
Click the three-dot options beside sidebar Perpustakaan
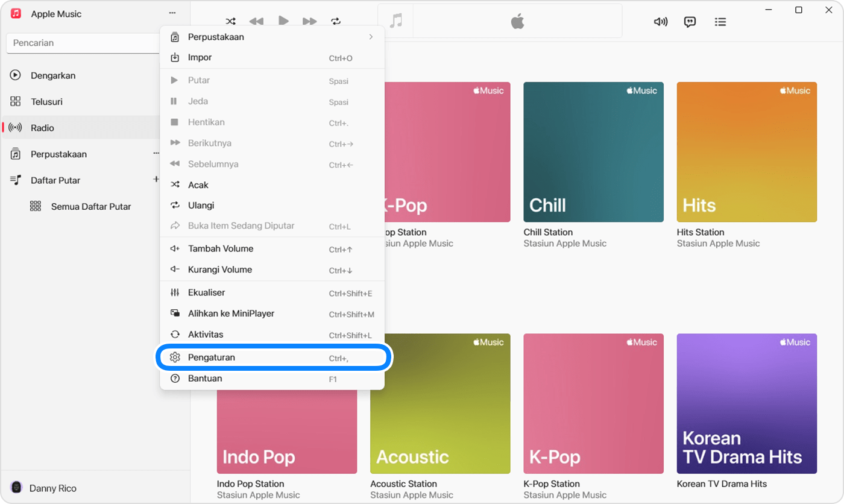(x=156, y=154)
